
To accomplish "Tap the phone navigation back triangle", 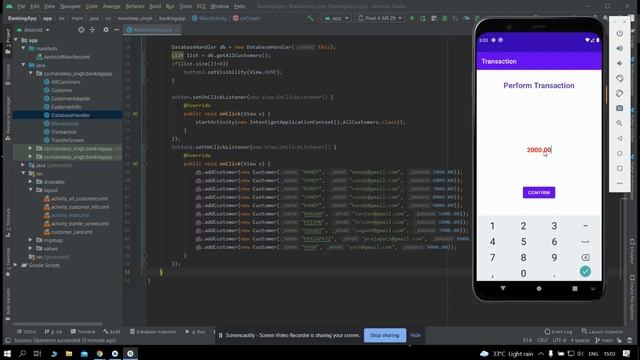I will [503, 289].
